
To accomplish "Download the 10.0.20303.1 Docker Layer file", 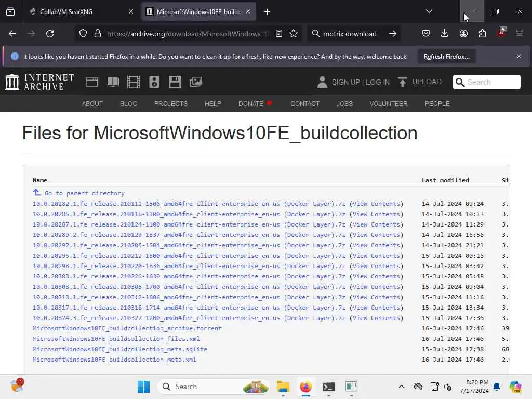I will pos(189,276).
